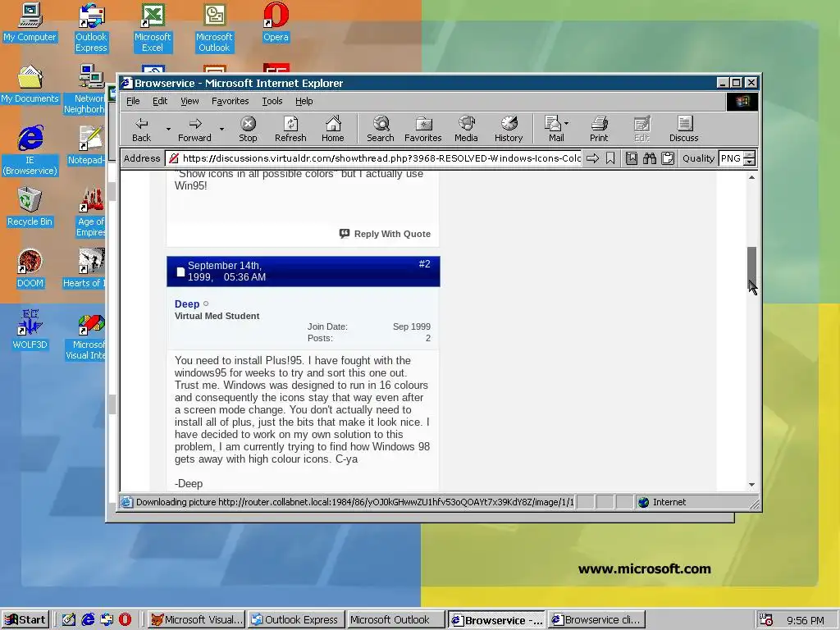
Task: Switch to Microsoft Outlook taskbar button
Action: [x=396, y=620]
